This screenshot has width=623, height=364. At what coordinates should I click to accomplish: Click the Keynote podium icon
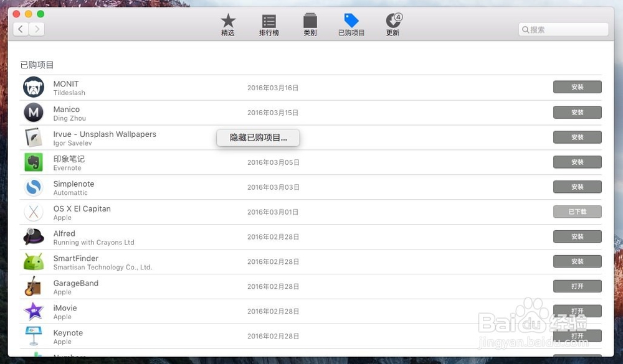(x=34, y=336)
